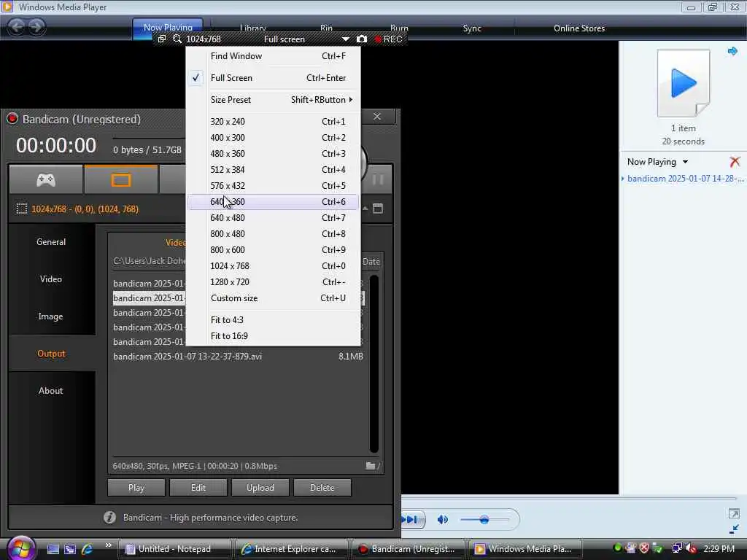This screenshot has width=747, height=560.
Task: Click the Media Player next track button
Action: pyautogui.click(x=410, y=519)
